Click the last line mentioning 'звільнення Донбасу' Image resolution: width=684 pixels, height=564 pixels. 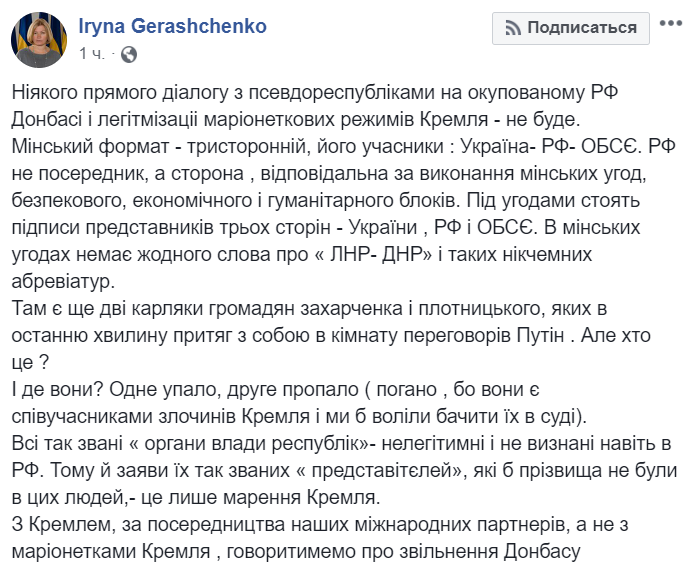[x=296, y=552]
